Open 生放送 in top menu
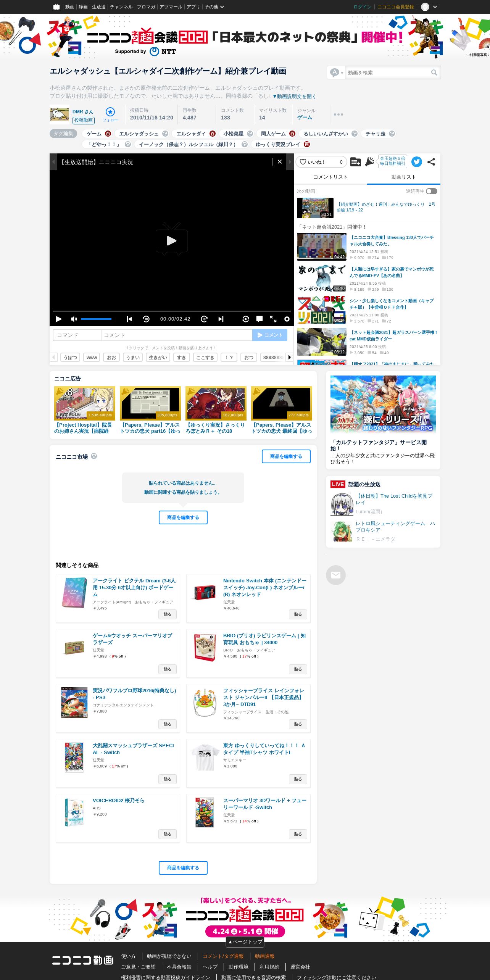The width and height of the screenshot is (490, 980). click(x=98, y=7)
